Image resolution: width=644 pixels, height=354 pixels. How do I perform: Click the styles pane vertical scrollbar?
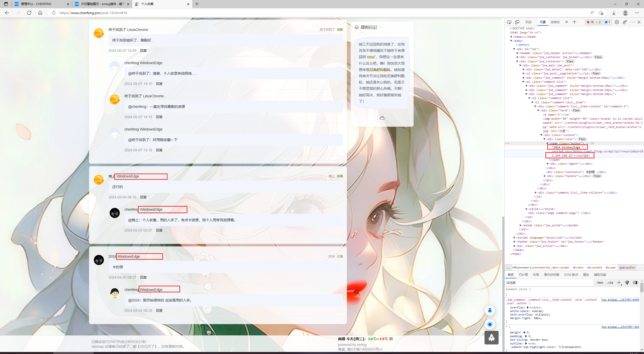(642, 287)
